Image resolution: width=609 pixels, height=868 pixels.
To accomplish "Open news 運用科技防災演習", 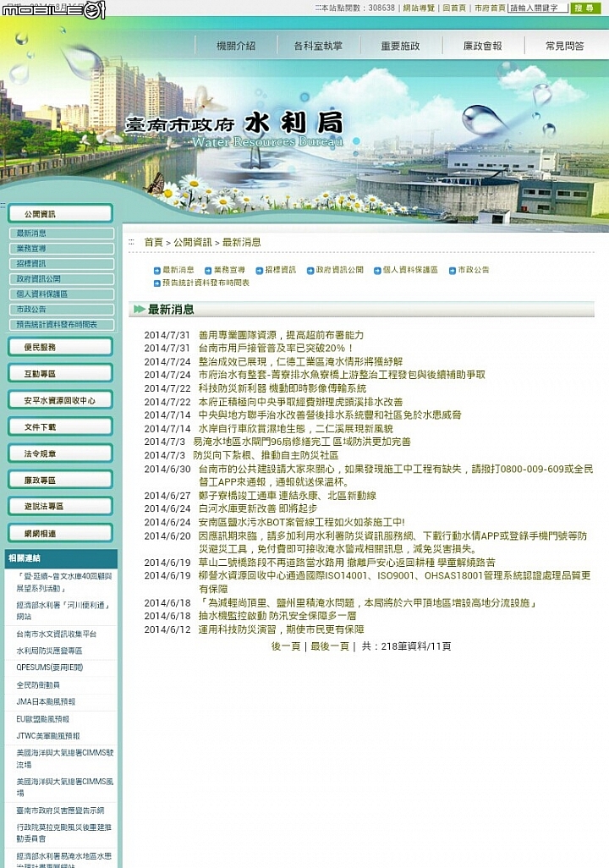I will [x=282, y=629].
